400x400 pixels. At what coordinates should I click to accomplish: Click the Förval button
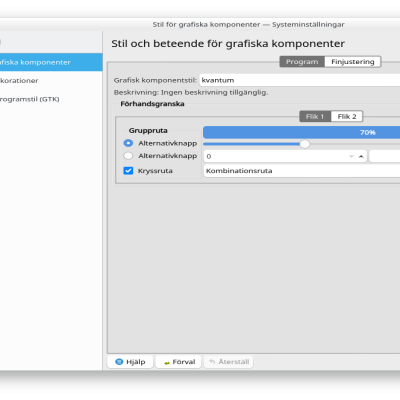pos(178,362)
